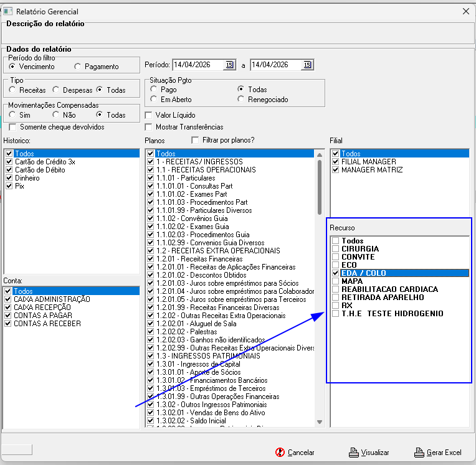Screen dimensions: 476x465
Task: Select Em Aberto payment status
Action: pyautogui.click(x=154, y=99)
